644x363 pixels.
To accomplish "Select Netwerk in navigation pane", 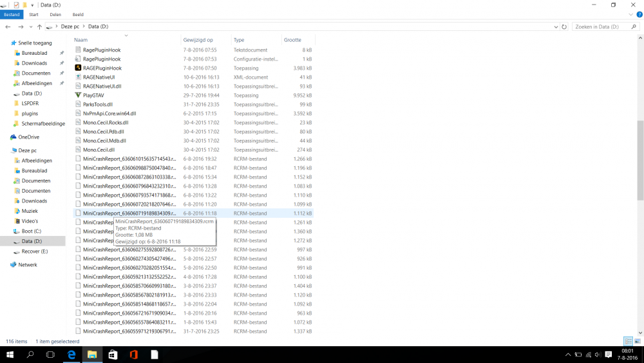I will (x=28, y=265).
